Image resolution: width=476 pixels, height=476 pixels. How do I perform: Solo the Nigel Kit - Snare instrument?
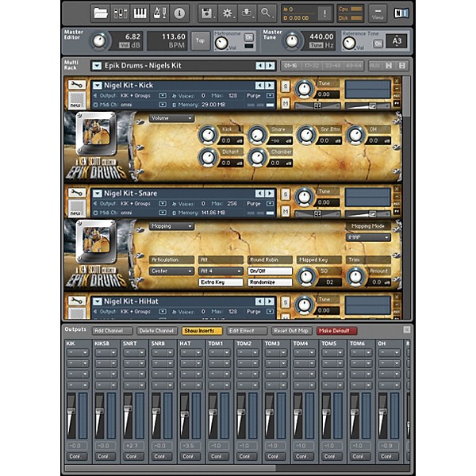point(285,194)
